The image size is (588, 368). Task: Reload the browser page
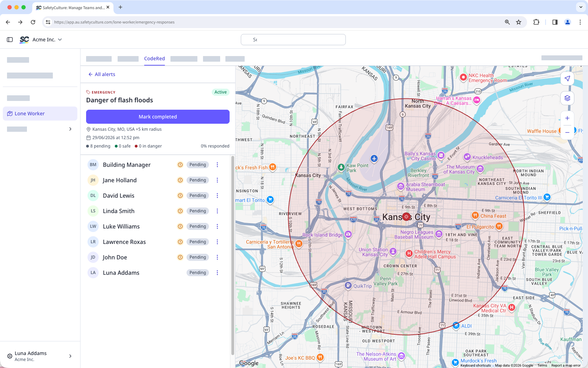click(x=33, y=22)
